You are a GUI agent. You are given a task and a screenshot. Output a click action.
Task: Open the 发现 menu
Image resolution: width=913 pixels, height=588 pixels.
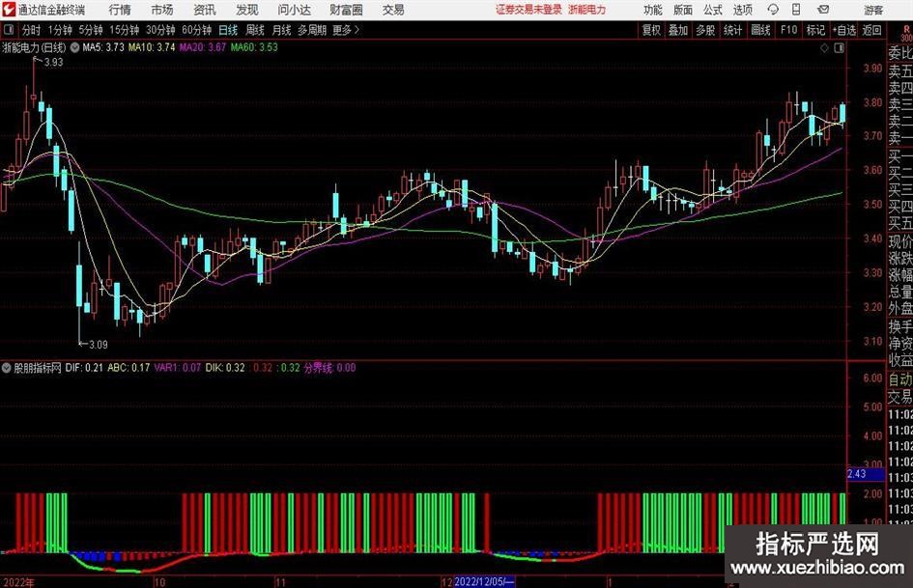[247, 10]
